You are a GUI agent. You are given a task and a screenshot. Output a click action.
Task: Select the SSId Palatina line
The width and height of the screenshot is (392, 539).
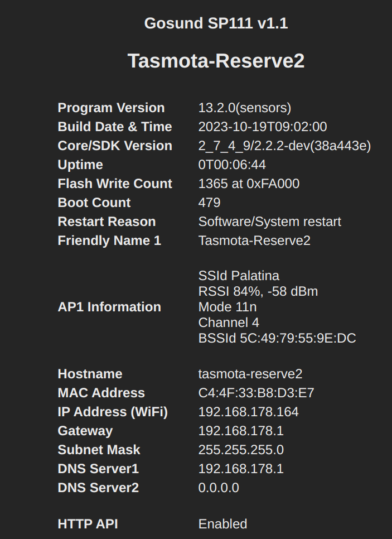(x=239, y=276)
